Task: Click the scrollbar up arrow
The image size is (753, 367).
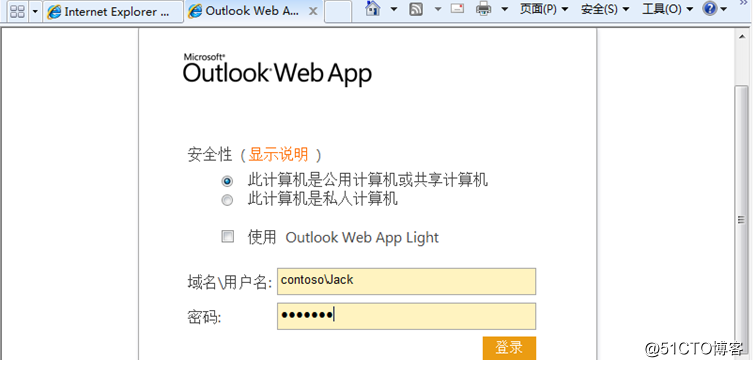Action: click(x=741, y=36)
